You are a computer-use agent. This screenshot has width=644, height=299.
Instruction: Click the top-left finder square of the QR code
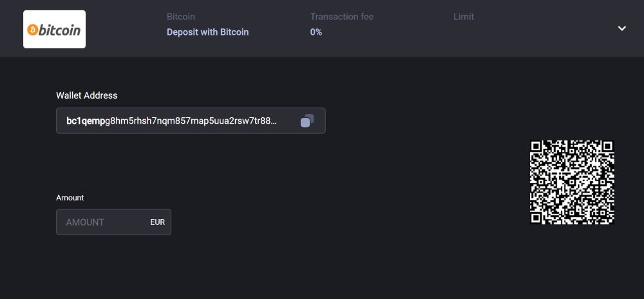(536, 146)
